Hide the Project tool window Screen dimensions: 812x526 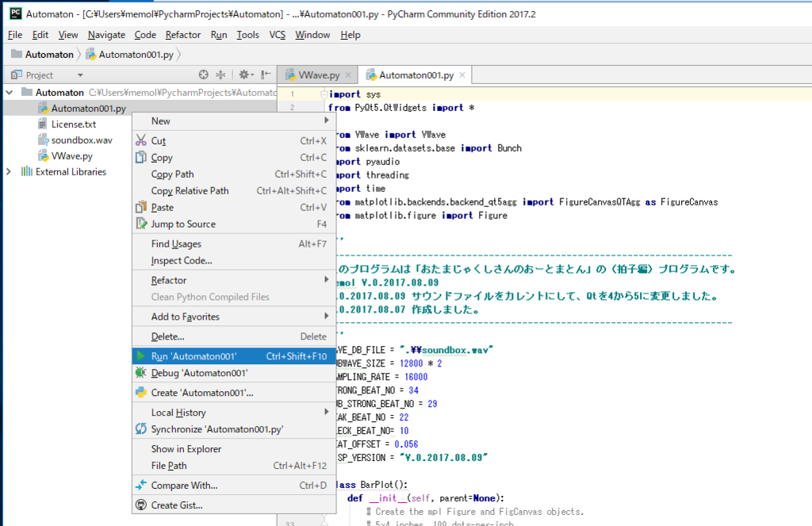click(x=266, y=75)
